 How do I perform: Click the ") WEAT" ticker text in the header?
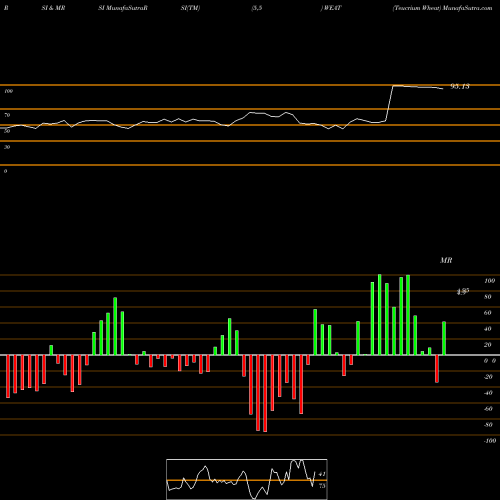click(331, 8)
